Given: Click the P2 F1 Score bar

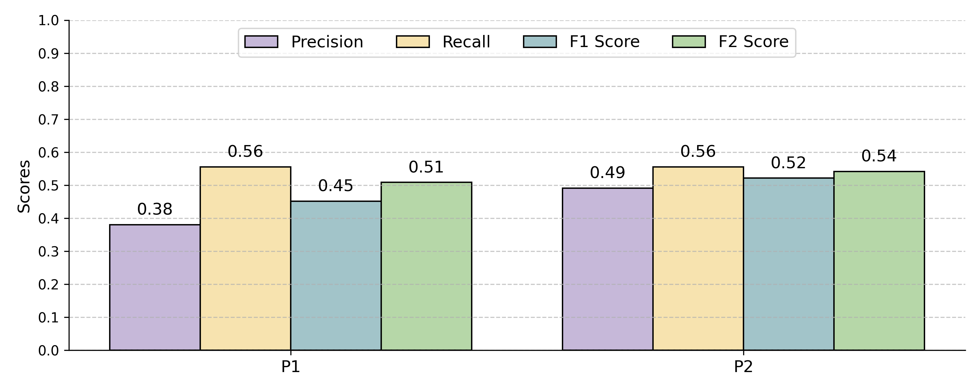Looking at the screenshot, I should (x=788, y=264).
